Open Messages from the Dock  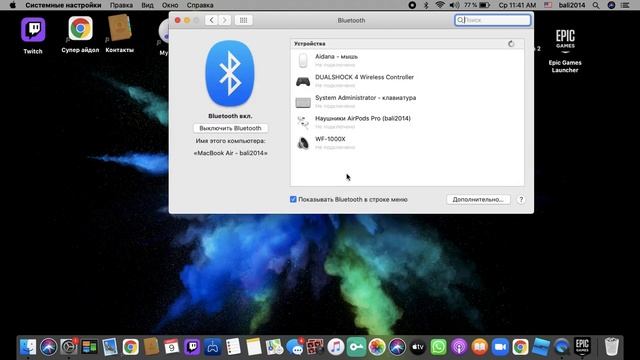(295, 347)
